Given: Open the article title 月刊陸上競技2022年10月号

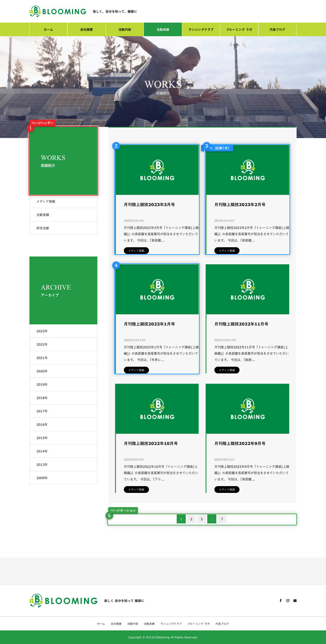Looking at the screenshot, I should click(151, 444).
